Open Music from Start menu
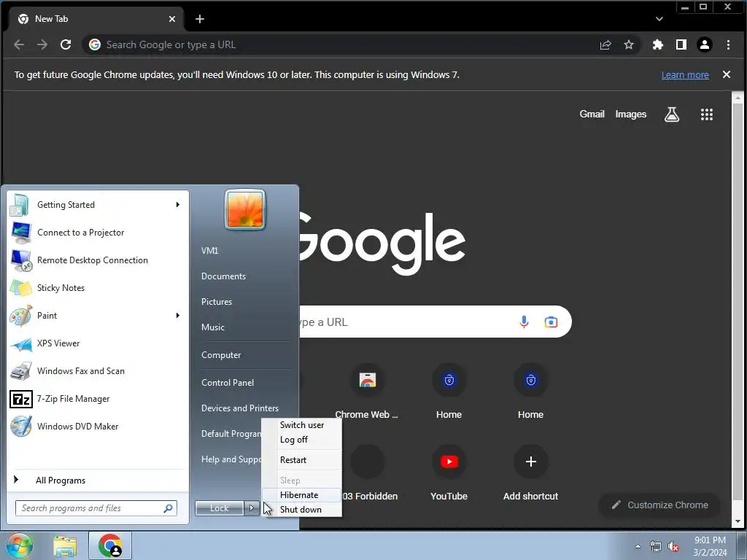Viewport: 747px width, 560px height. coord(212,327)
